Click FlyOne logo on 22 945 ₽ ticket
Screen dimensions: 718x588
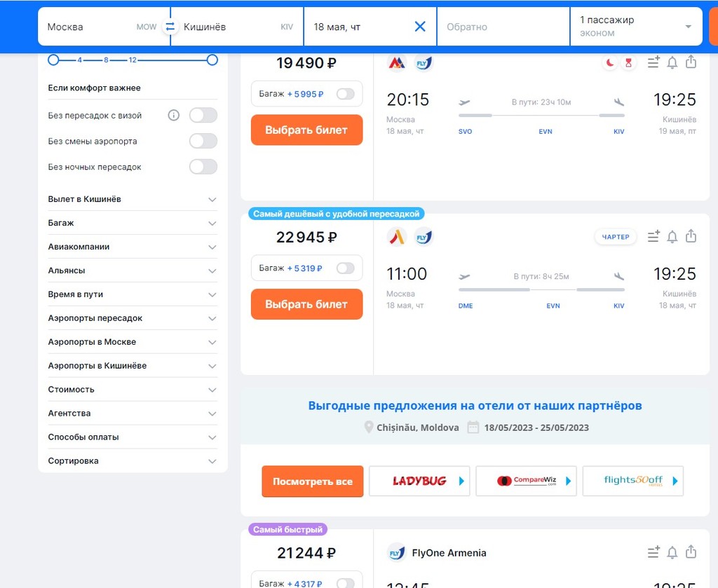coord(424,237)
